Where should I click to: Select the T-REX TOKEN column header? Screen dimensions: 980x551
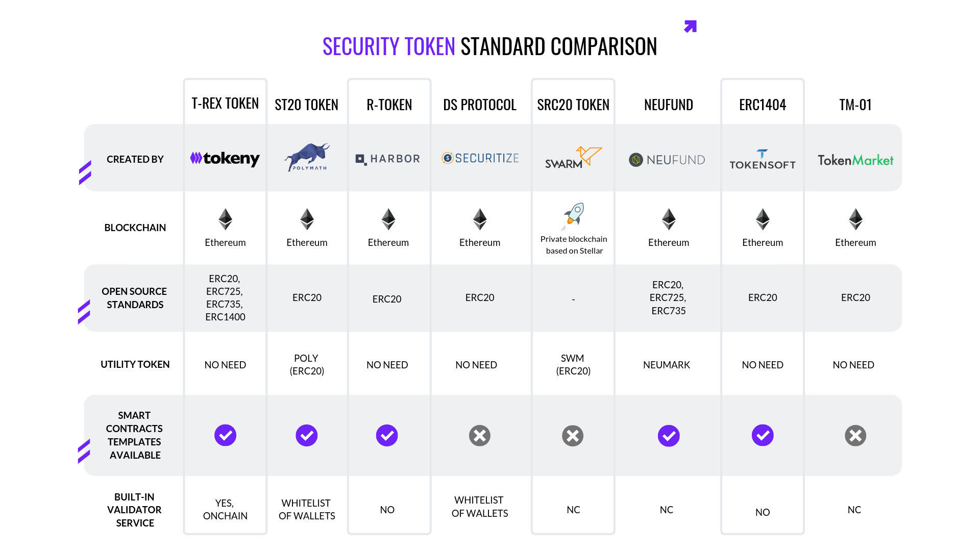click(x=225, y=104)
